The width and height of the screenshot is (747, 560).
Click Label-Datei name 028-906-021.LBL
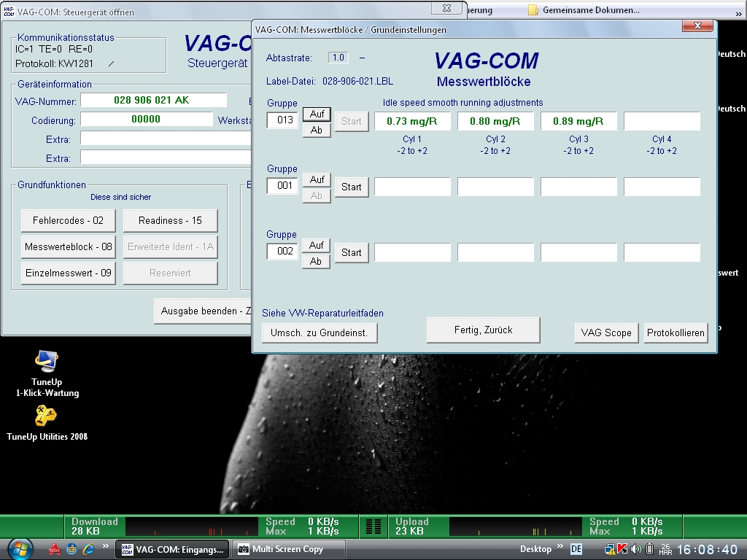coord(357,82)
